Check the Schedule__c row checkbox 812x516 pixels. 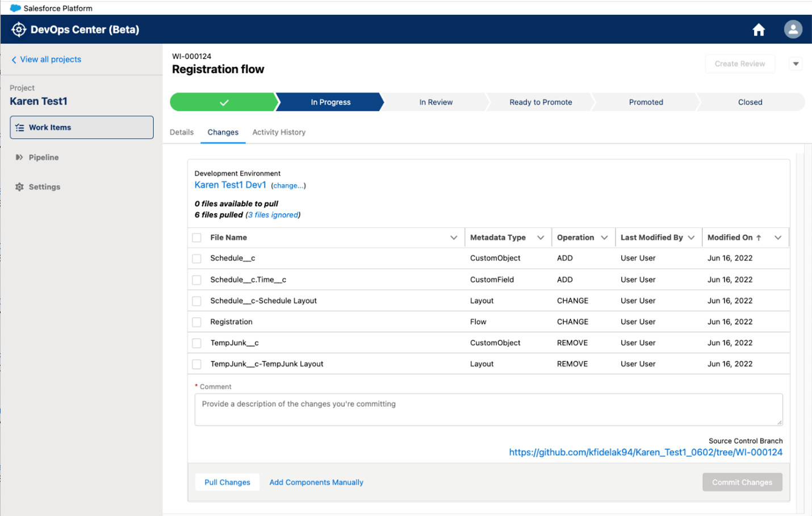tap(196, 259)
